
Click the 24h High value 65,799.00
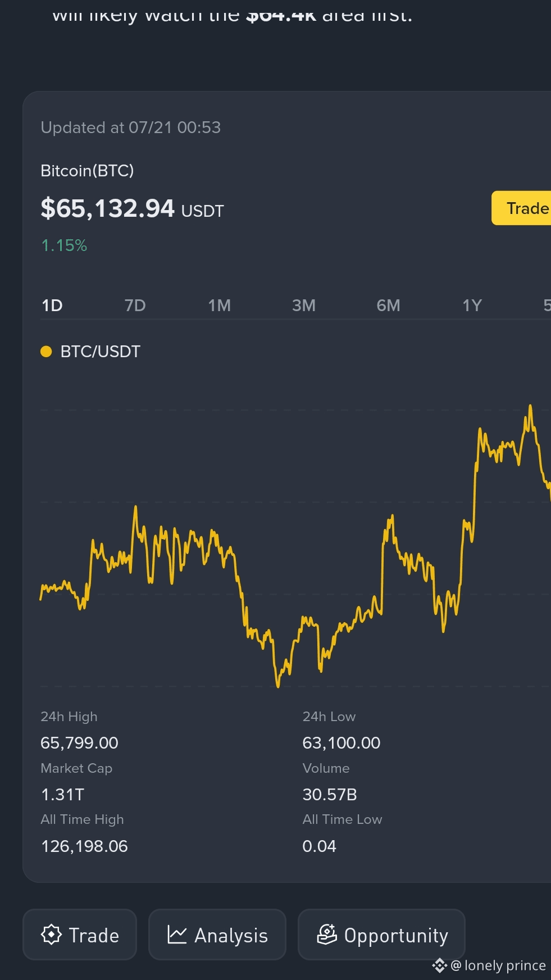[79, 743]
